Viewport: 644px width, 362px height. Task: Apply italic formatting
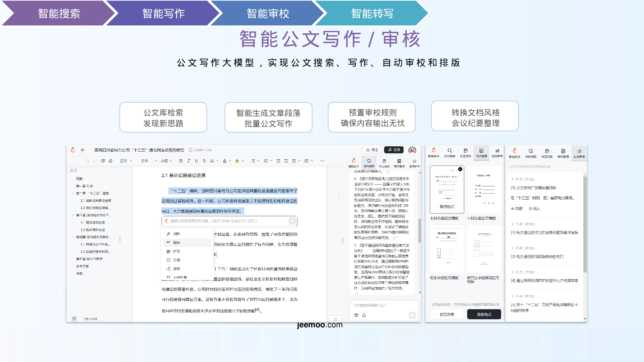click(189, 161)
